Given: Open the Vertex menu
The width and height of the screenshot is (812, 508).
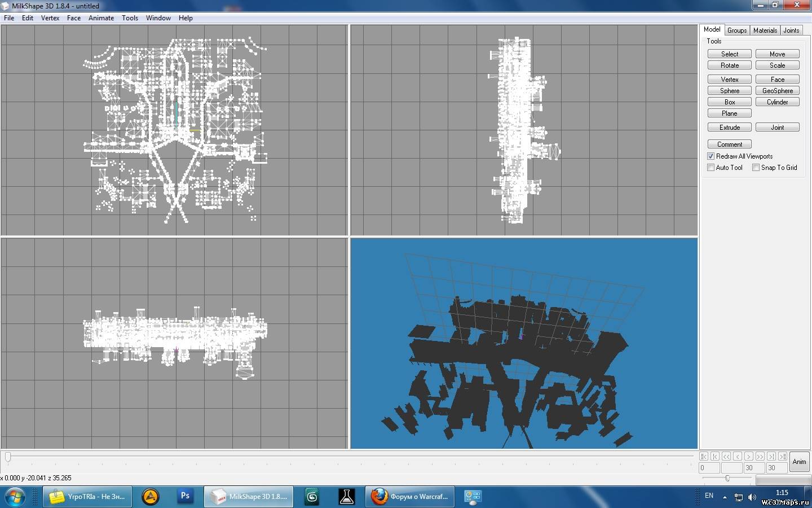Looking at the screenshot, I should 50,18.
